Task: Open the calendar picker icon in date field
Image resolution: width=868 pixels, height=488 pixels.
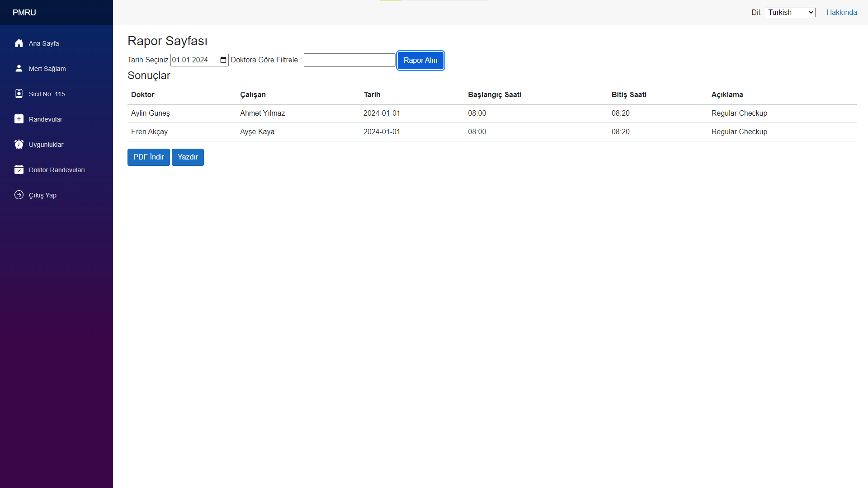Action: coord(223,60)
